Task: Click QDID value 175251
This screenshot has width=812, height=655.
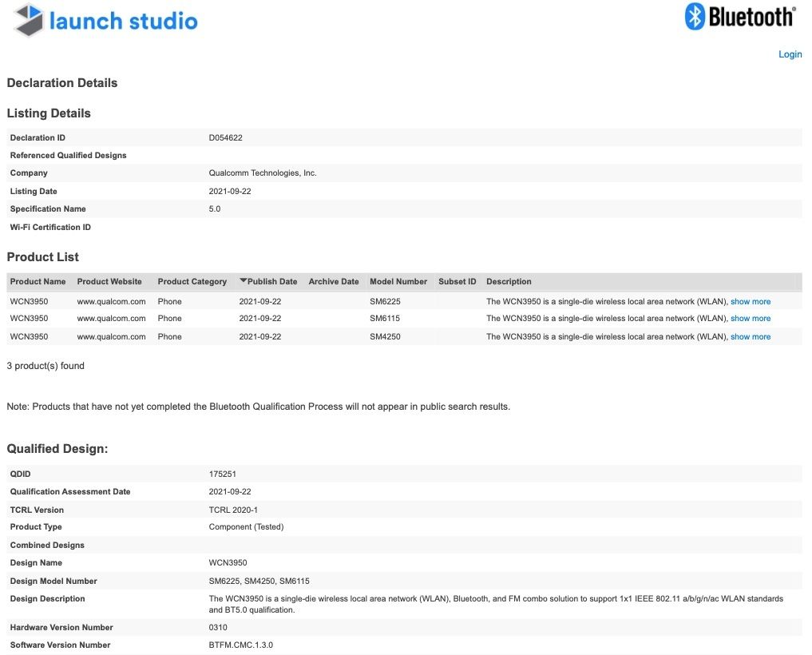Action: pos(223,474)
